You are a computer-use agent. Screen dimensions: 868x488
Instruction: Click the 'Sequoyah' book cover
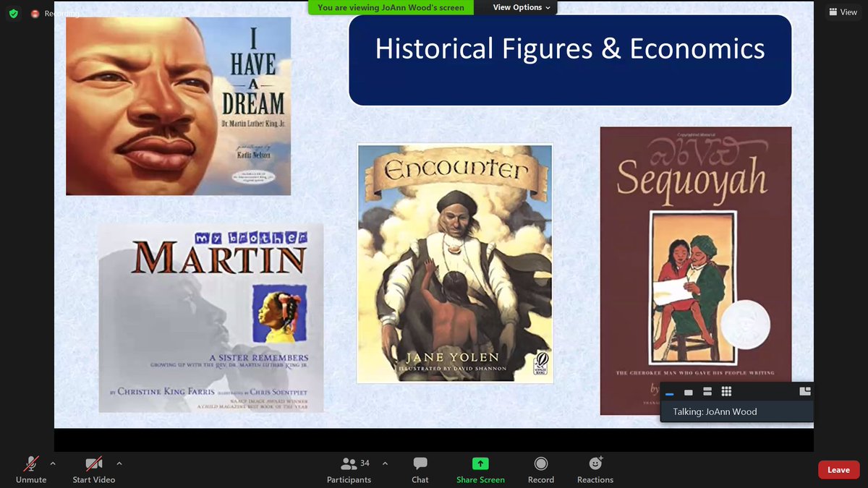[x=695, y=270]
